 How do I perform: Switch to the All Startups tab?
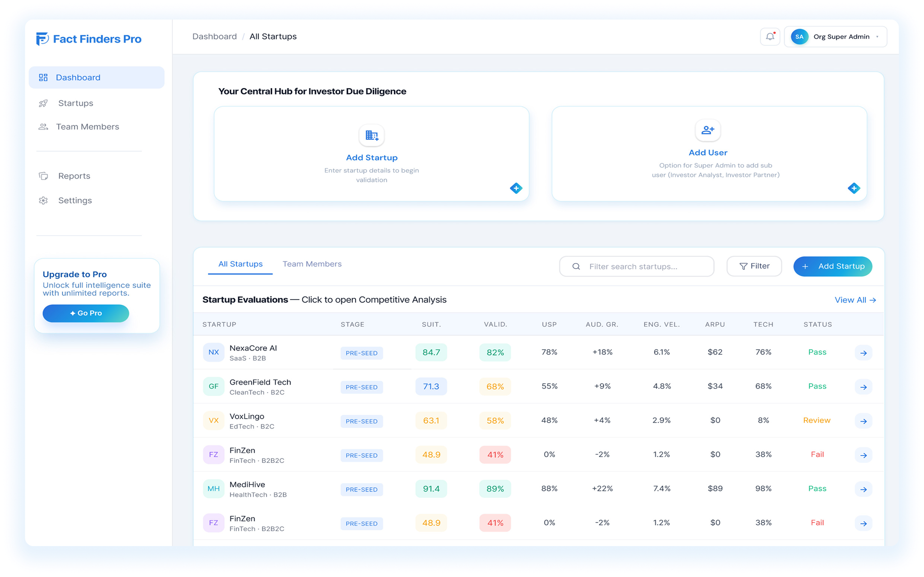point(240,264)
